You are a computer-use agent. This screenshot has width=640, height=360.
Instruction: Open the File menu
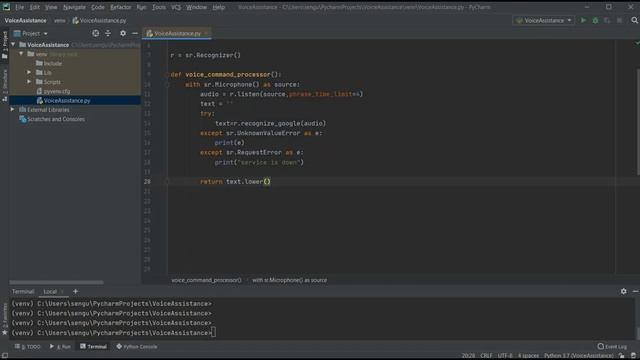pyautogui.click(x=20, y=7)
